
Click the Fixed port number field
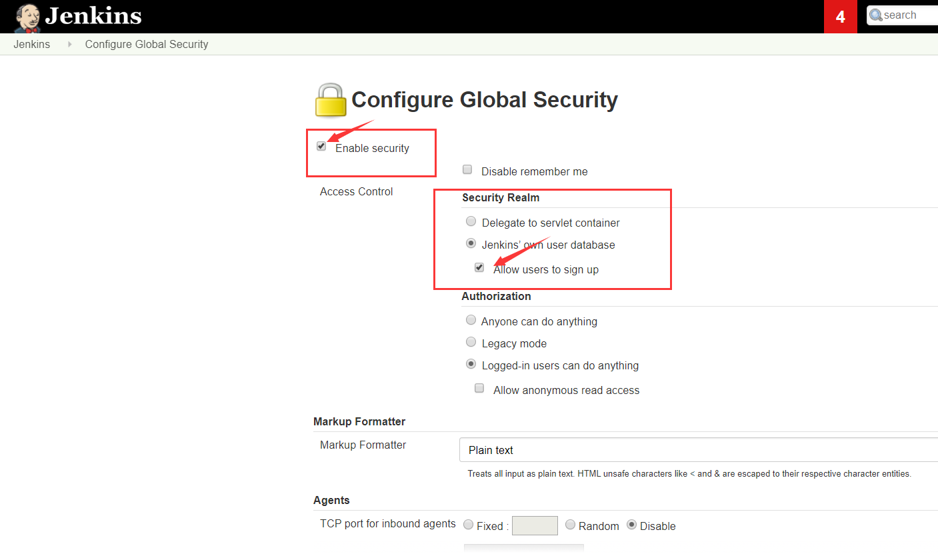tap(535, 525)
